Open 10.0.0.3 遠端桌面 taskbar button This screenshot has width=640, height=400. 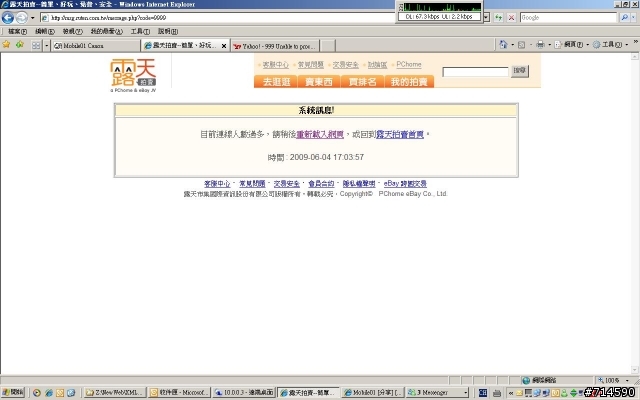[244, 392]
